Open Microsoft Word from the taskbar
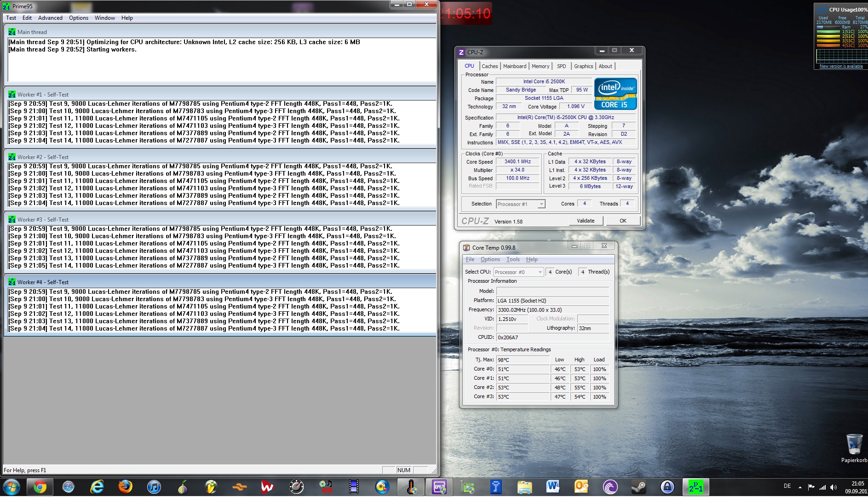This screenshot has height=497, width=868. (553, 486)
